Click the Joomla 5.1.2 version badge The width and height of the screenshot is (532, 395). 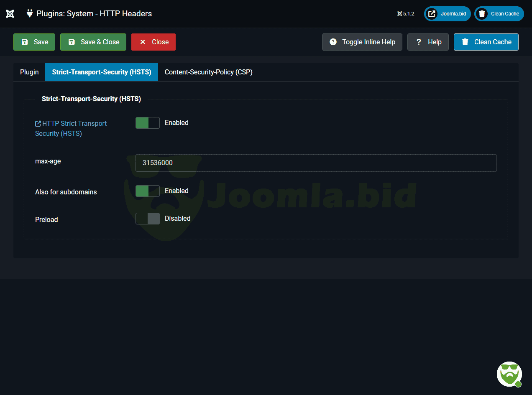tap(406, 14)
